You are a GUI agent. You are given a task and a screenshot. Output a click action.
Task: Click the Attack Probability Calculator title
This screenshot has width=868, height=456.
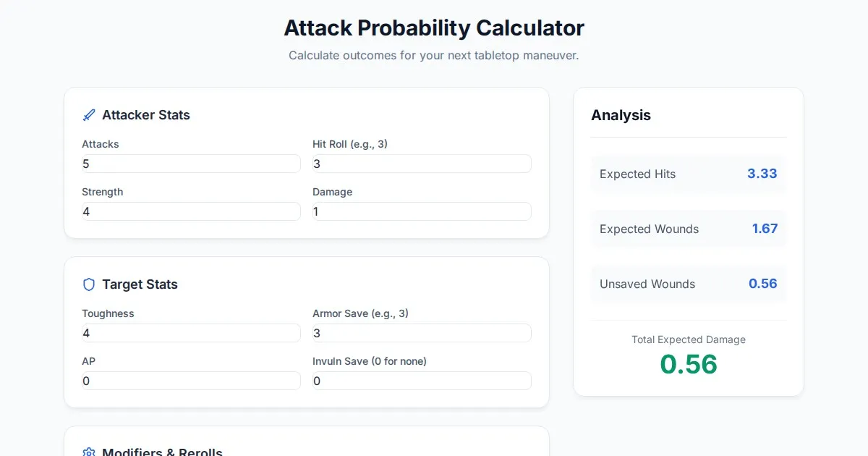click(x=434, y=28)
